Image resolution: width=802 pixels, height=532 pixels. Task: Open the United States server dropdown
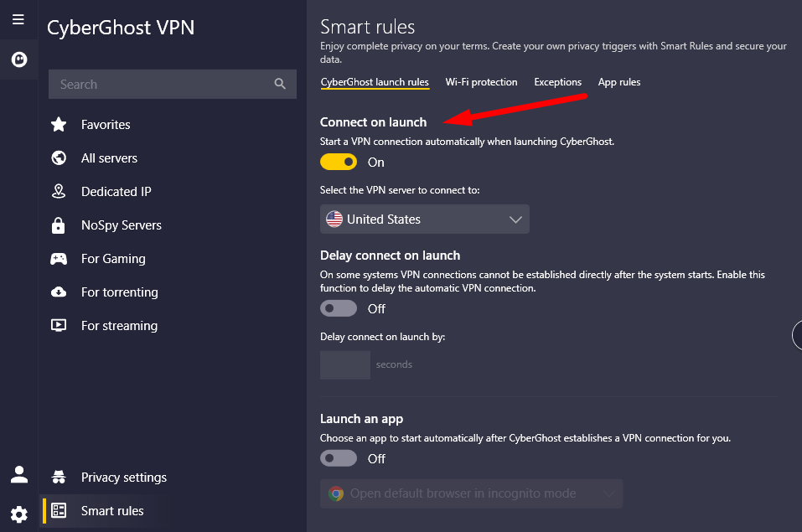pyautogui.click(x=424, y=219)
